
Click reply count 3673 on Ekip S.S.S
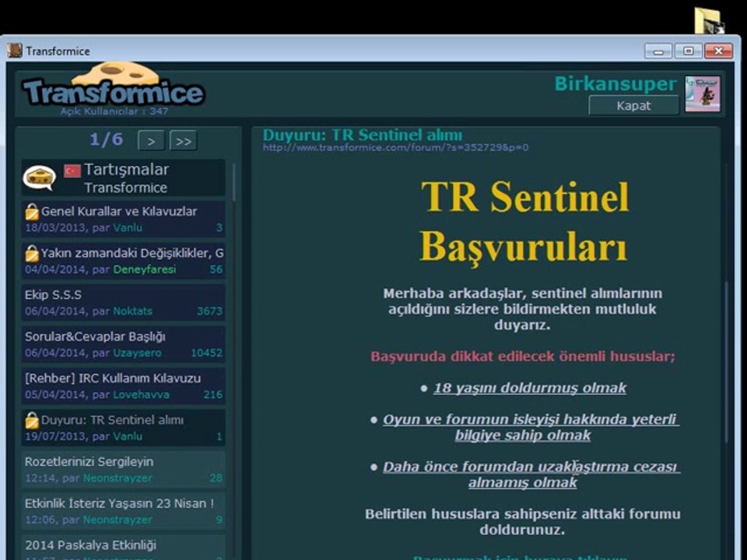click(209, 311)
